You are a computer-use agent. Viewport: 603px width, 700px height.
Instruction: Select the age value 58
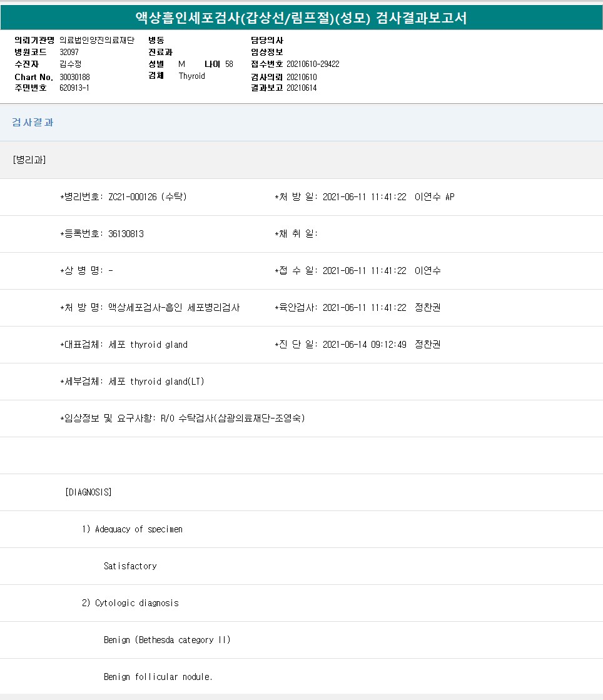tap(229, 64)
